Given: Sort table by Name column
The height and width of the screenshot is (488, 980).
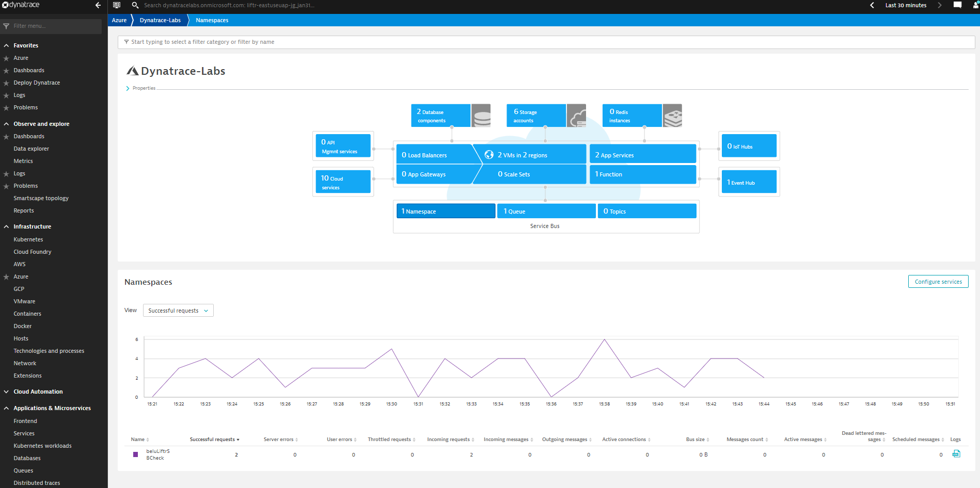Looking at the screenshot, I should 140,440.
